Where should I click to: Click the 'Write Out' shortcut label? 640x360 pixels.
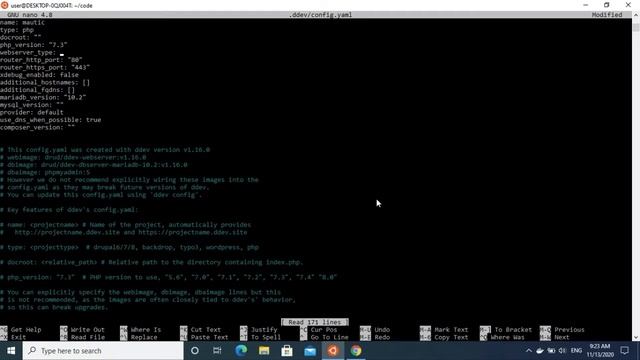[x=88, y=329]
